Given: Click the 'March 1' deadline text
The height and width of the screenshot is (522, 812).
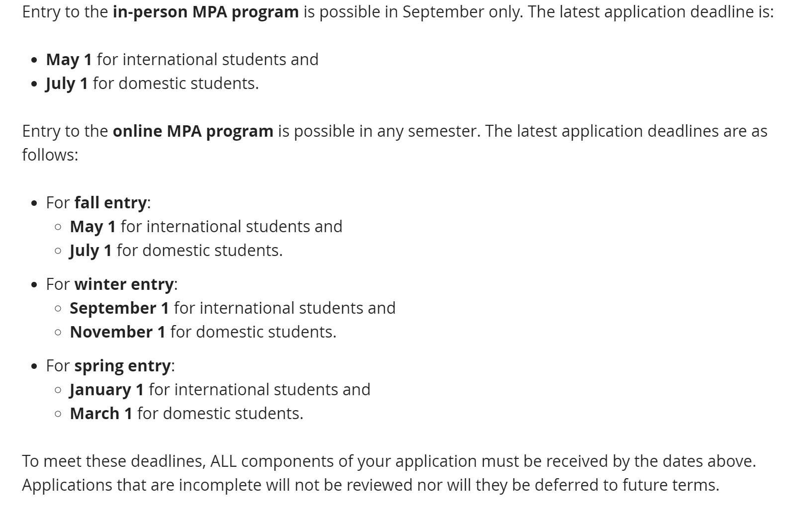Looking at the screenshot, I should click(x=101, y=413).
